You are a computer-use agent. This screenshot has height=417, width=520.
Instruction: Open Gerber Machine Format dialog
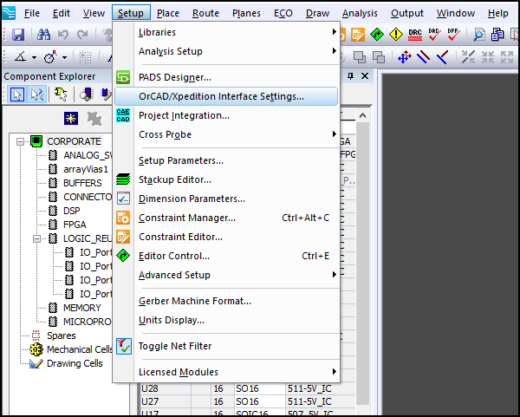click(x=226, y=301)
